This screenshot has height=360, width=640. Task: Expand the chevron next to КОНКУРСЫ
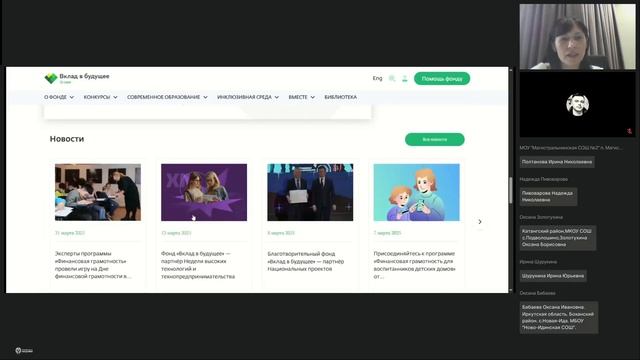115,97
